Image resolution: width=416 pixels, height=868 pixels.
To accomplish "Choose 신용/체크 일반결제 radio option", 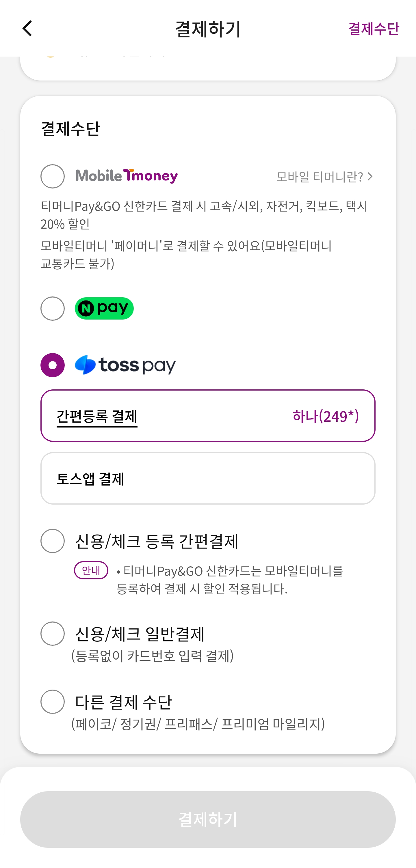I will point(53,634).
